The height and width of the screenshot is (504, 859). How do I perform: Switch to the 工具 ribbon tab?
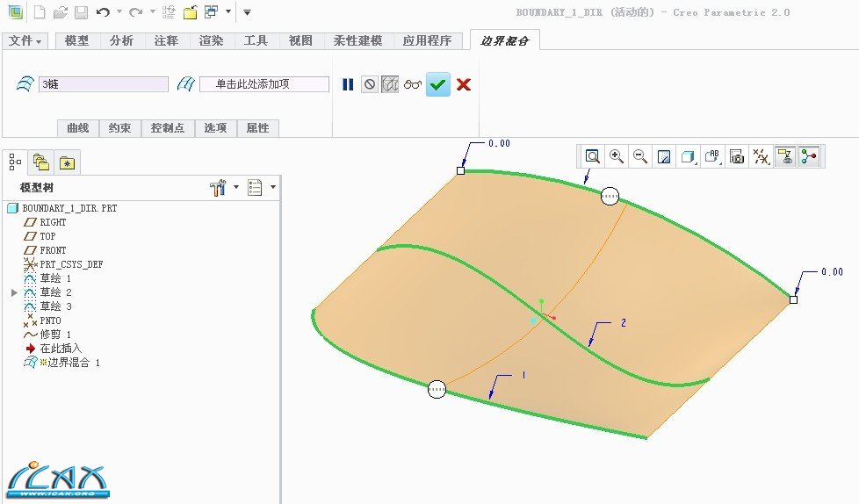click(x=256, y=41)
